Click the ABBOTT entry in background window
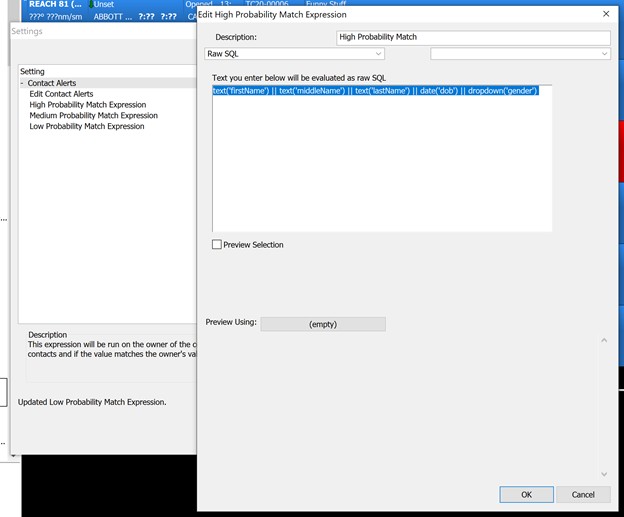 click(x=113, y=17)
